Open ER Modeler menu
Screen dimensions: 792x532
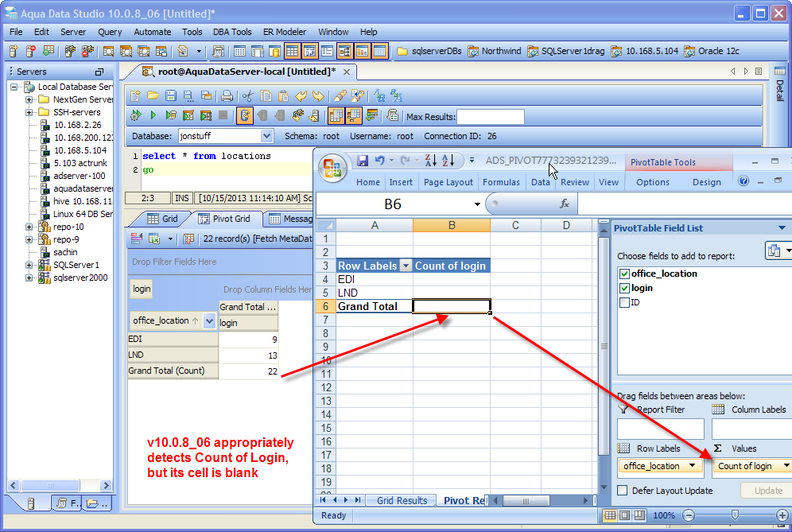tap(285, 32)
